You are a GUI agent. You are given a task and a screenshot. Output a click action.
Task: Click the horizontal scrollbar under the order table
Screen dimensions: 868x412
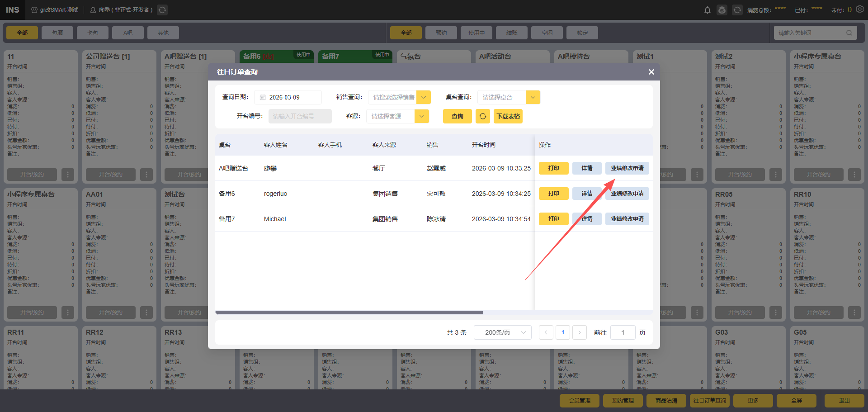[x=349, y=313]
